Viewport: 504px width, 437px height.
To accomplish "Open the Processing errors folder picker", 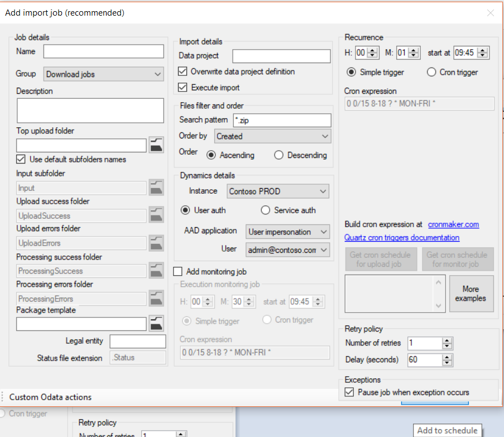I will [156, 299].
